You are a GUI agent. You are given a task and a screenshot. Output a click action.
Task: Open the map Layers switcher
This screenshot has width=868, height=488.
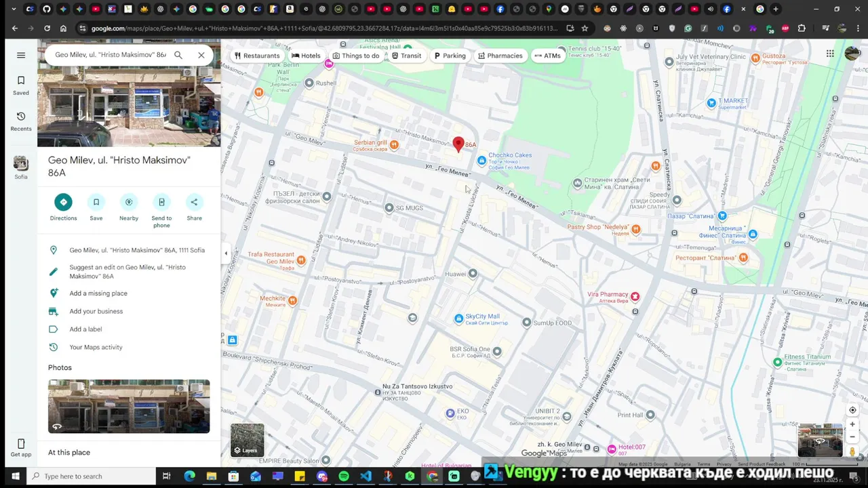pyautogui.click(x=247, y=440)
